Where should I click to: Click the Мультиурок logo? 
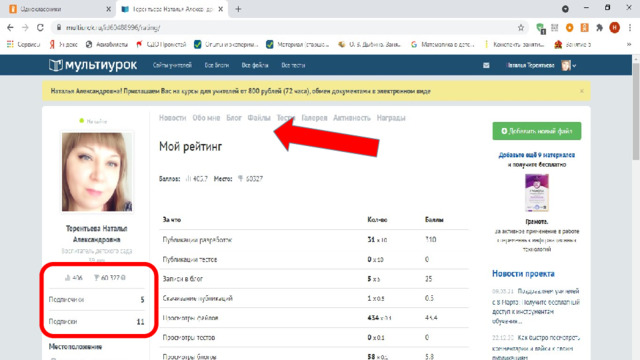[x=93, y=65]
